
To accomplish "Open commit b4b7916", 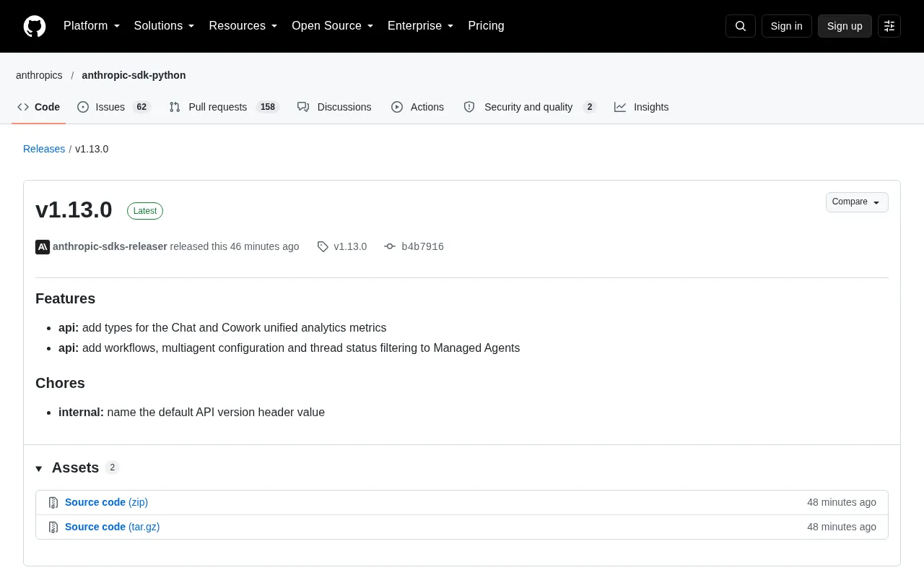I will click(x=422, y=246).
